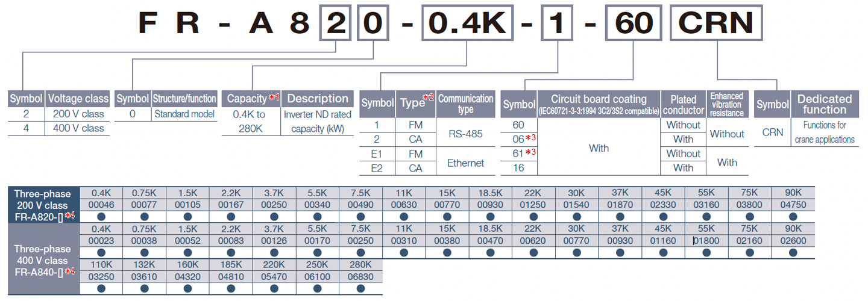
Task: Click the "Dedicated function" column header
Action: pos(825,104)
